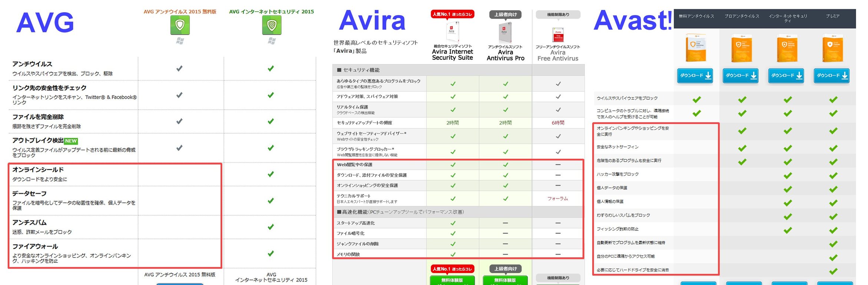Download Avast プロアンチウイルス with its ダウンロード button

coord(741,75)
